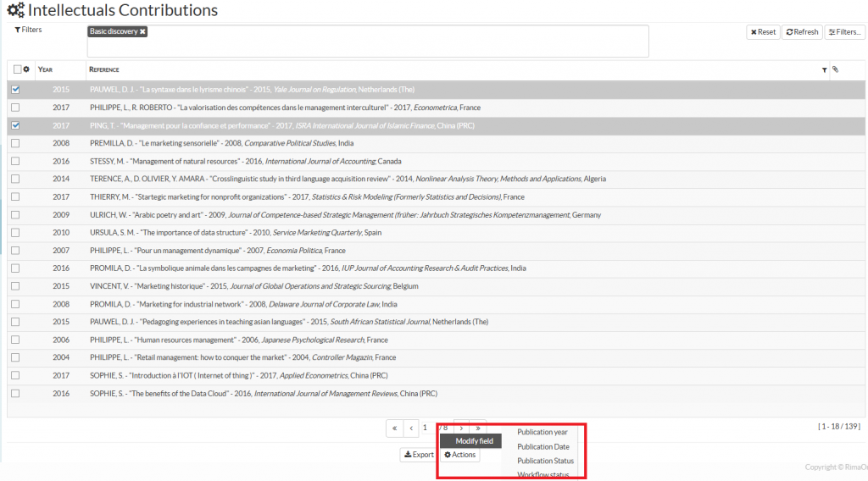Uncheck the PAUWEL 2015 Yale Journal row
This screenshot has height=481, width=868.
[x=15, y=89]
